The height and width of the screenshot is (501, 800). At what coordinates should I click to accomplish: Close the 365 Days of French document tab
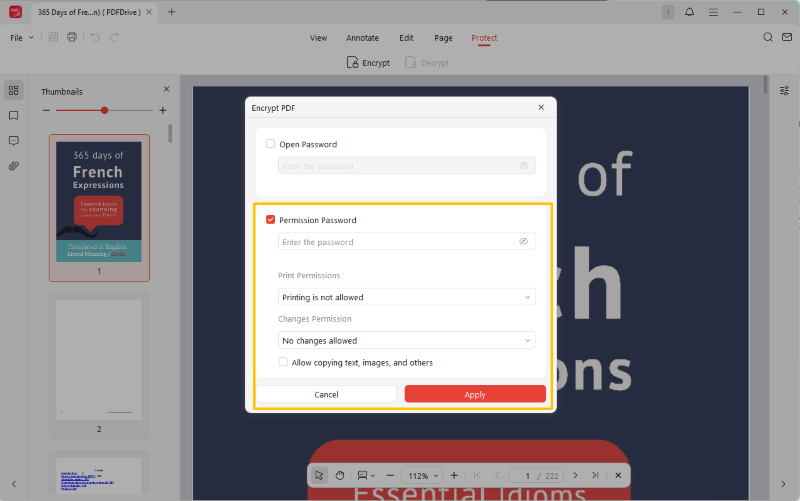149,12
